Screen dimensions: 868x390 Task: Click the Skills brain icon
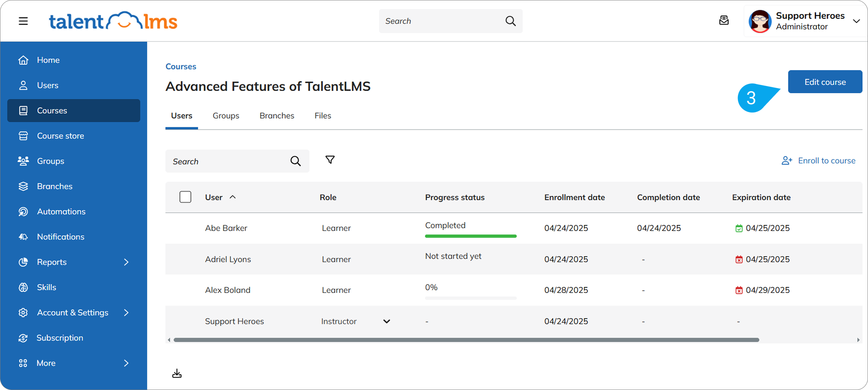[23, 287]
